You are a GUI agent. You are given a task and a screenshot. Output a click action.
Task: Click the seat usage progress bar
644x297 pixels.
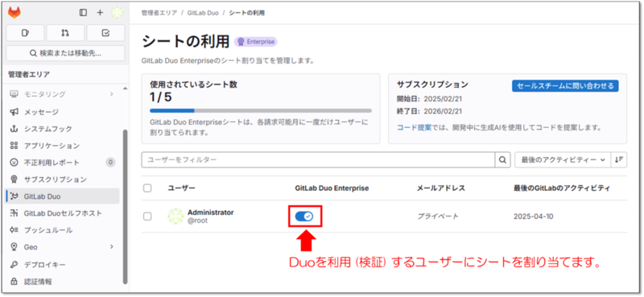click(x=261, y=110)
